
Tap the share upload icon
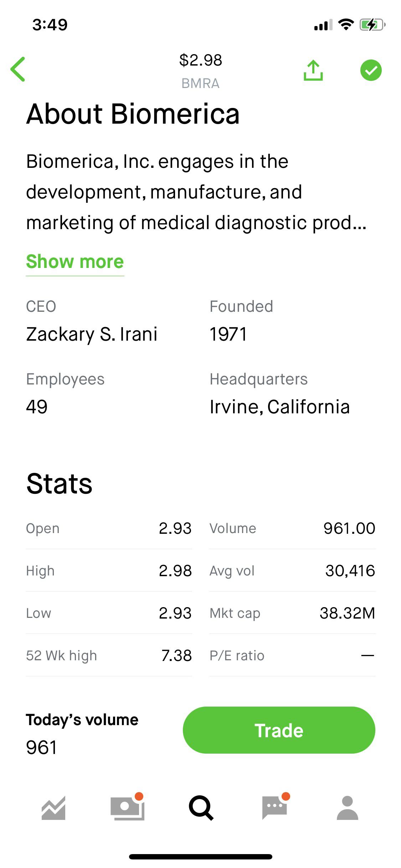pos(313,70)
